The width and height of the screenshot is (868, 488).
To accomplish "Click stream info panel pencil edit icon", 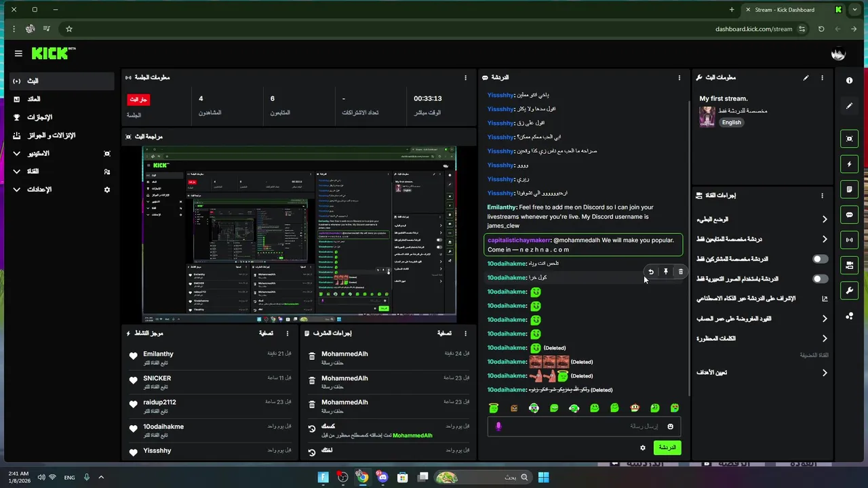I will [x=806, y=78].
